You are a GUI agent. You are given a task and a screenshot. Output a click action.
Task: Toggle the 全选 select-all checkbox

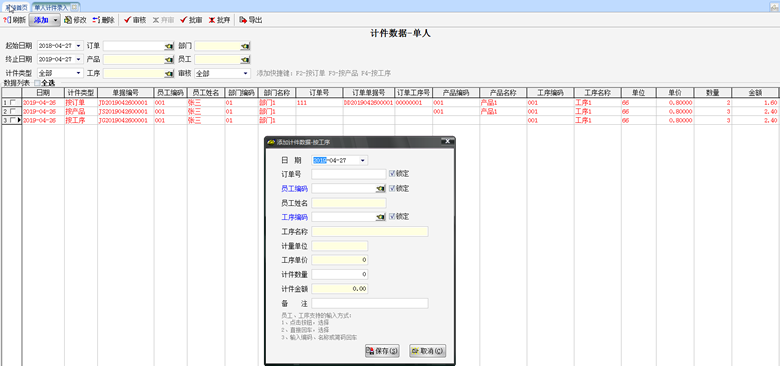tap(38, 83)
